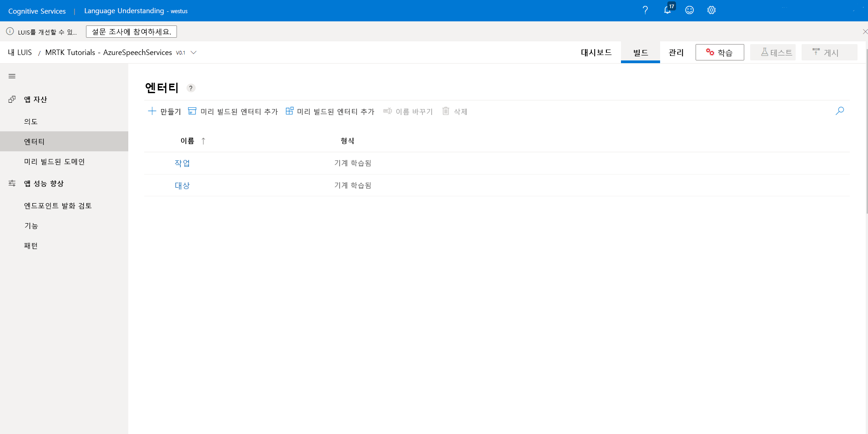Click the 게시 publish button
The height and width of the screenshot is (434, 868).
(x=829, y=52)
